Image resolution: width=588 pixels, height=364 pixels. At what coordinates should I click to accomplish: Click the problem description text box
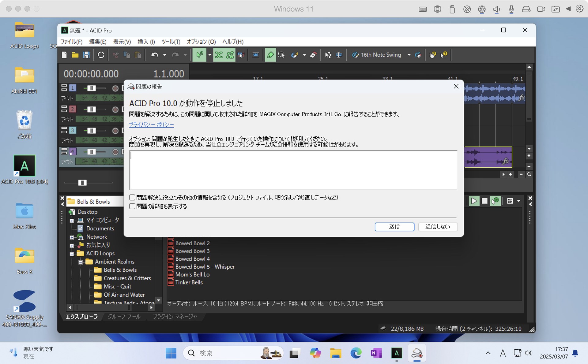pos(293,170)
